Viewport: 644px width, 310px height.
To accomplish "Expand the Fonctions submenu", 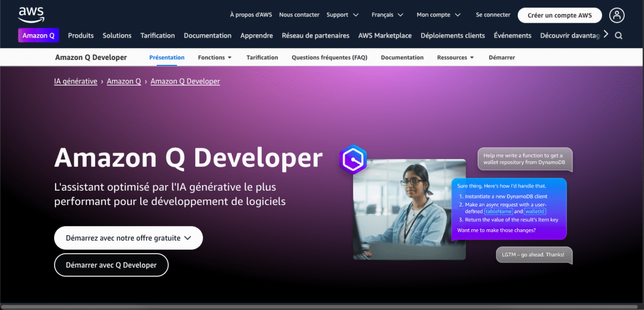I will pyautogui.click(x=215, y=57).
